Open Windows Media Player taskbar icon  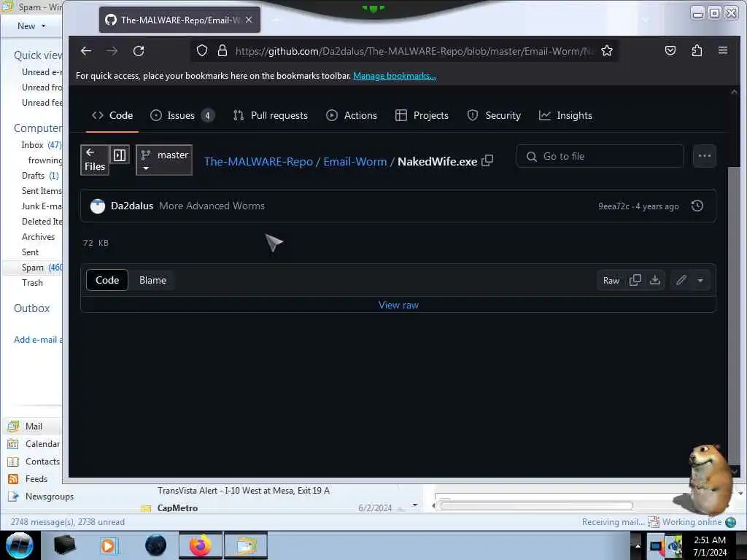[x=109, y=545]
